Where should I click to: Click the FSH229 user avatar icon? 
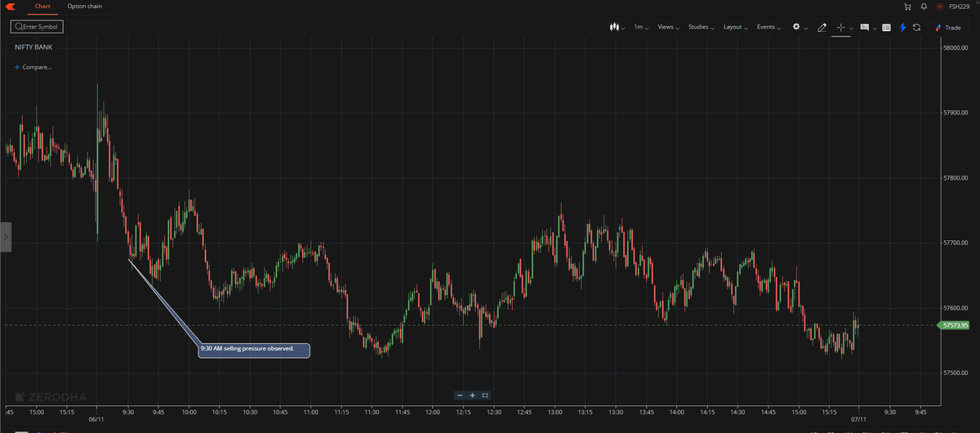[940, 7]
